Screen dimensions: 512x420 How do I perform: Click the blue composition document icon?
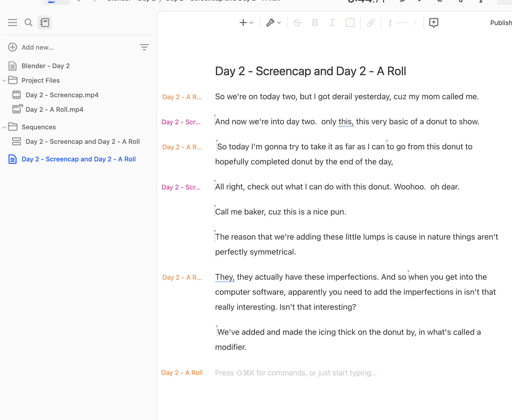[x=13, y=159]
